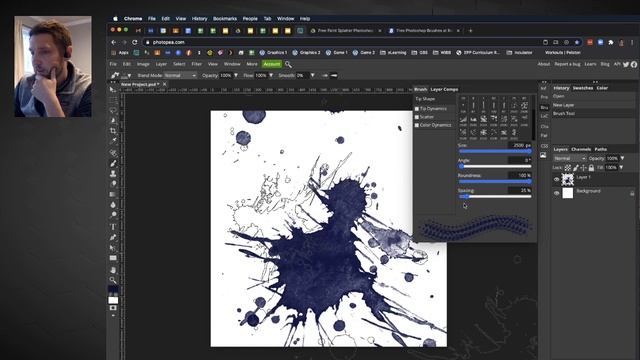Image resolution: width=640 pixels, height=360 pixels.
Task: Open a new Chrome tab with plus
Action: point(470,31)
